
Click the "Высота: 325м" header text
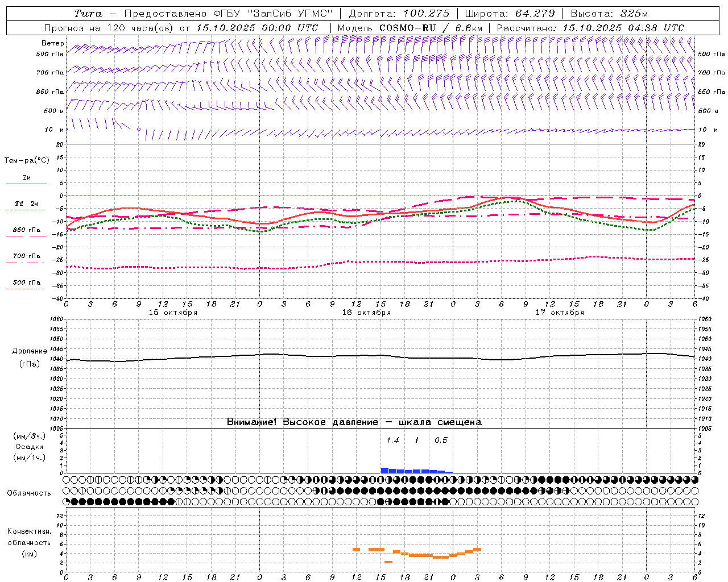point(609,14)
